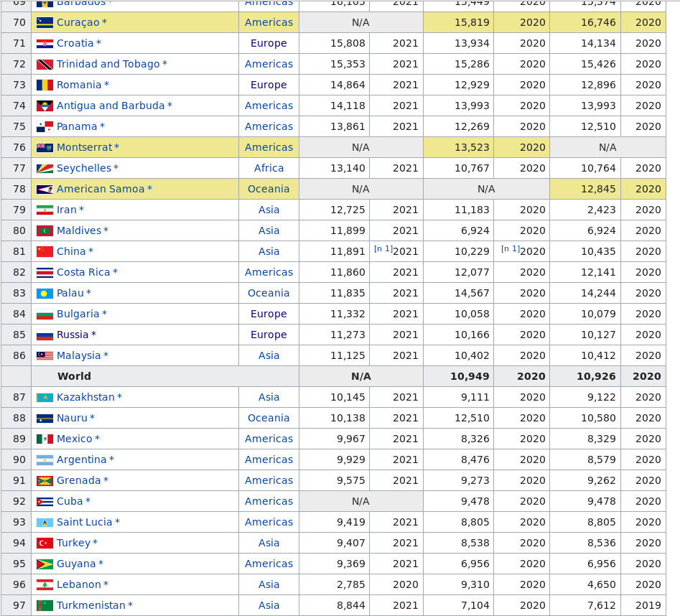This screenshot has height=616, width=680.
Task: Go to the Montserrat link
Action: pos(85,147)
